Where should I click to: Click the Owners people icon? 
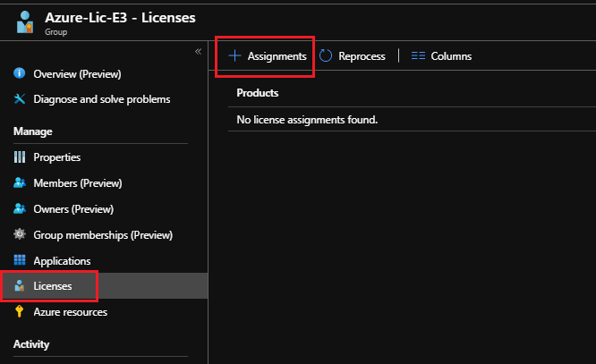(19, 208)
